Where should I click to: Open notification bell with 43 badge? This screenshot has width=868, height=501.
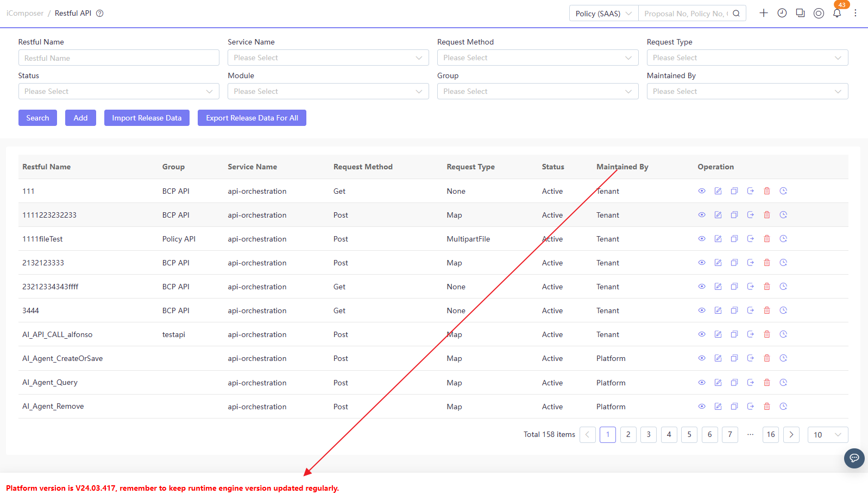(x=837, y=13)
